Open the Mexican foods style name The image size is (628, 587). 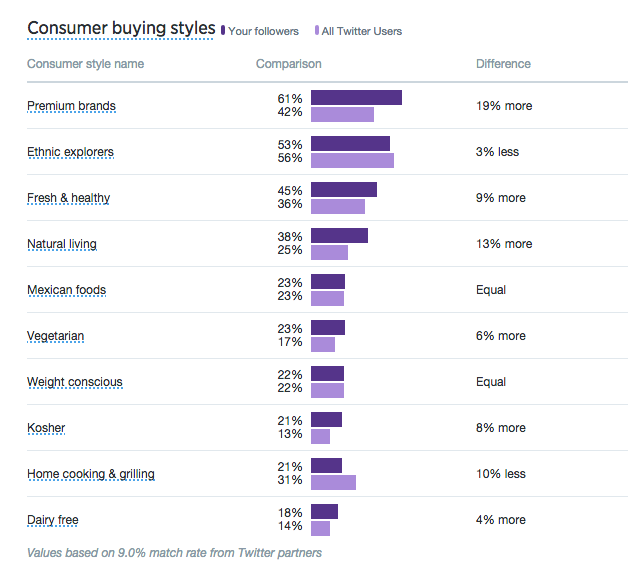pos(66,290)
